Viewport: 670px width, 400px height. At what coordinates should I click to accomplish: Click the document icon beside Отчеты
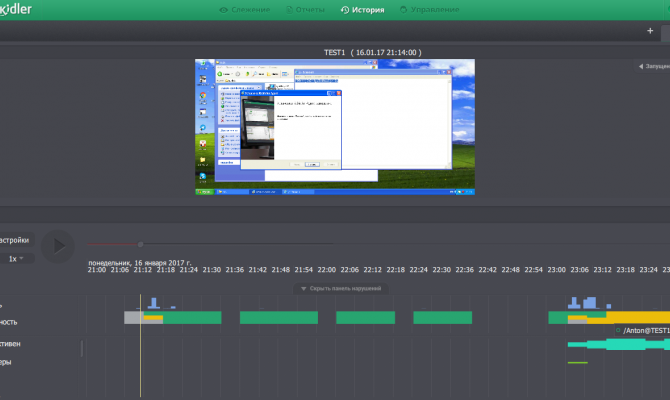click(289, 9)
